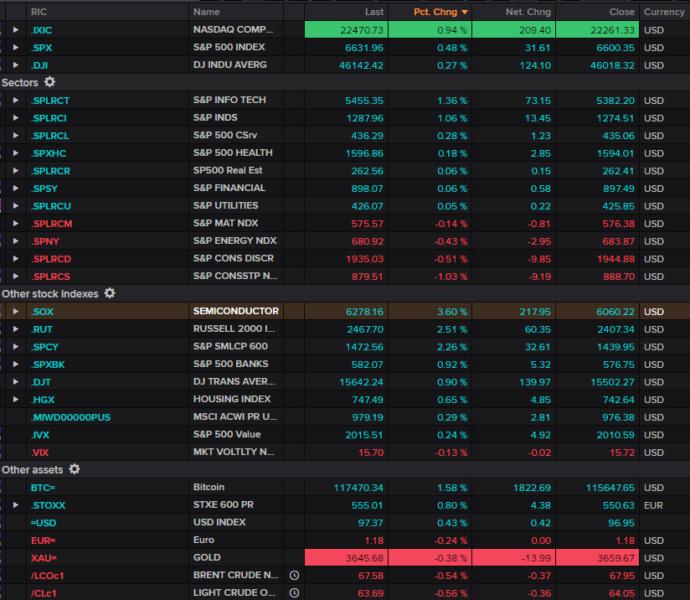Open the .SPX ticker link
690x600 pixels.
pyautogui.click(x=41, y=48)
